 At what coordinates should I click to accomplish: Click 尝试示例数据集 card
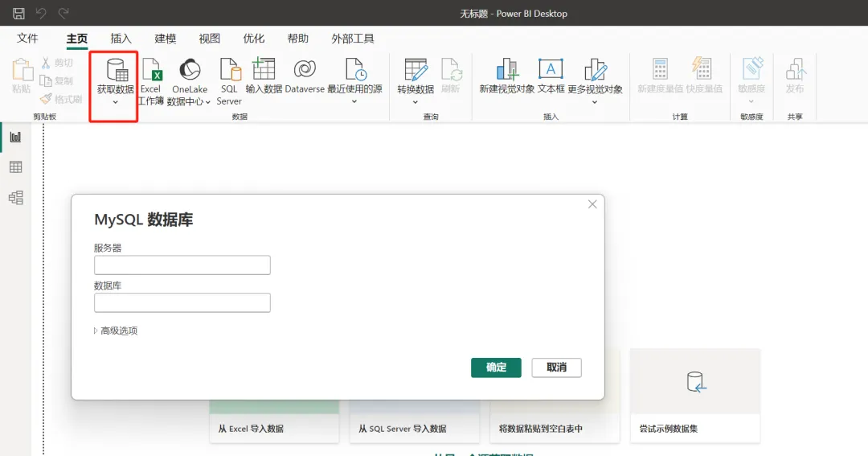[695, 395]
